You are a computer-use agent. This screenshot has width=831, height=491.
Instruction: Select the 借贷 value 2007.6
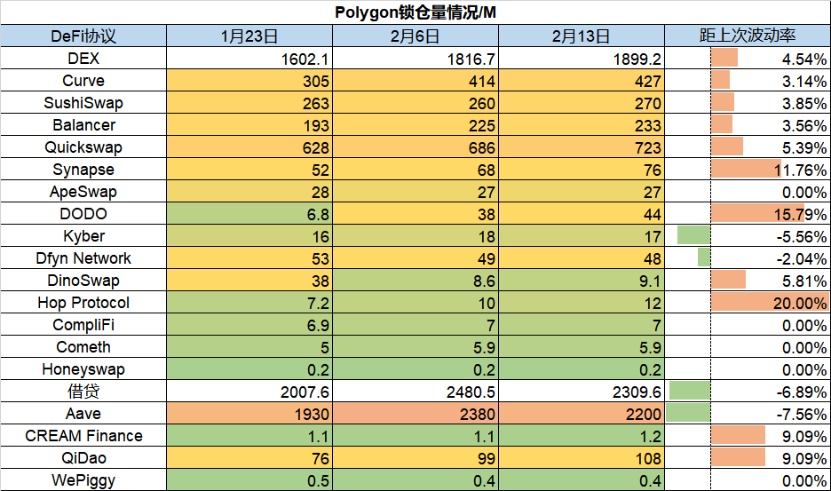click(249, 391)
